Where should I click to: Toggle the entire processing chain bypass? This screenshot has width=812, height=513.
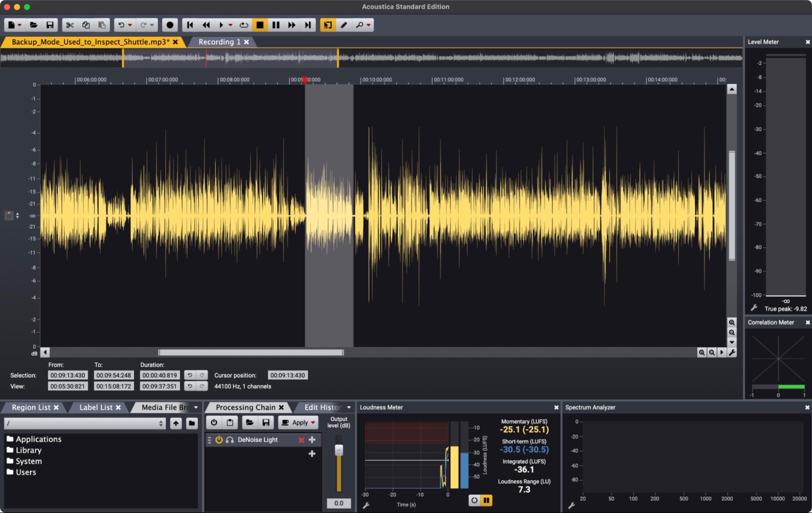click(213, 422)
